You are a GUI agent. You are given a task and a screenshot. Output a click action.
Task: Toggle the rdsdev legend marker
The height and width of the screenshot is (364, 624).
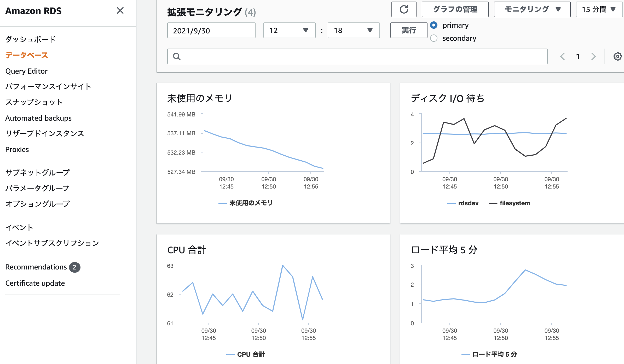[x=452, y=203]
